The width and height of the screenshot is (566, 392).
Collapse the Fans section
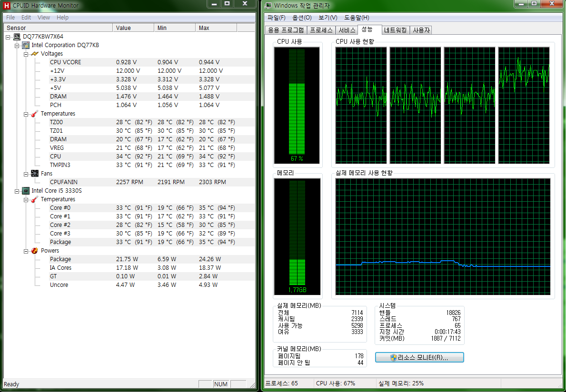tap(26, 174)
